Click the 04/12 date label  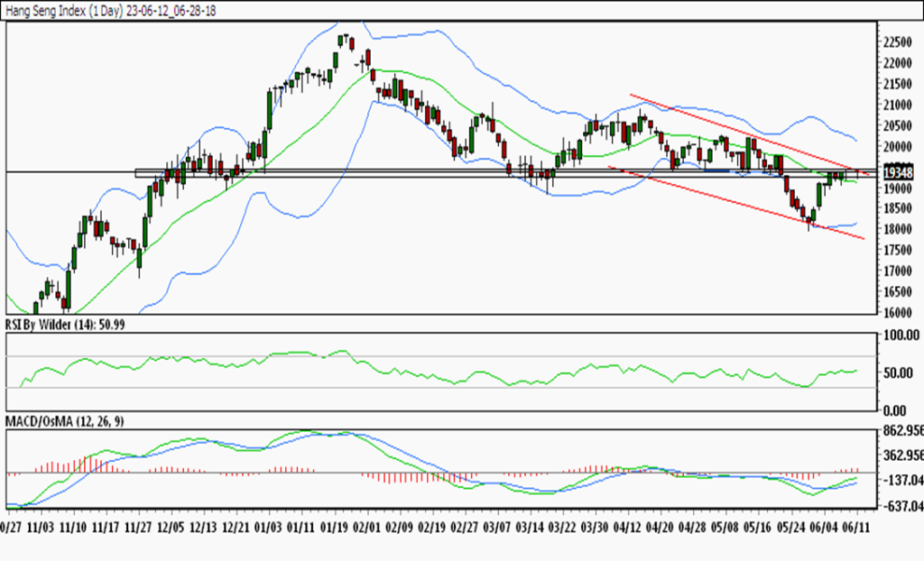pyautogui.click(x=627, y=526)
